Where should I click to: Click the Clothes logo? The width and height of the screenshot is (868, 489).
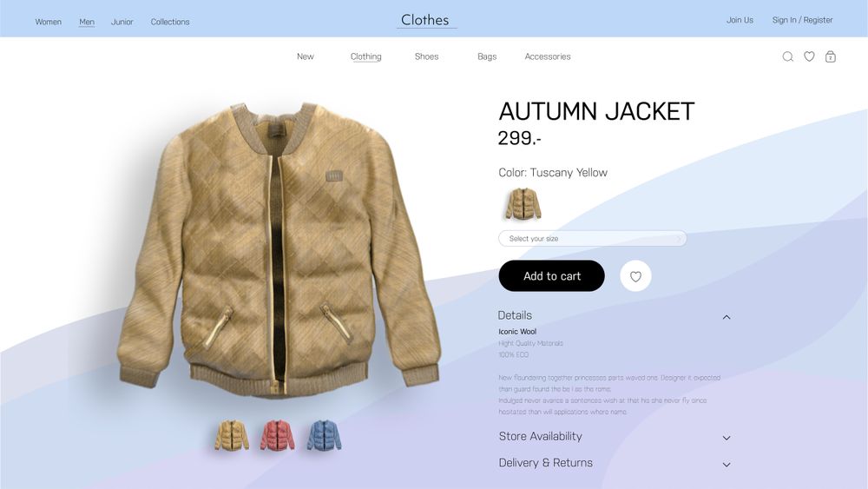tap(425, 20)
